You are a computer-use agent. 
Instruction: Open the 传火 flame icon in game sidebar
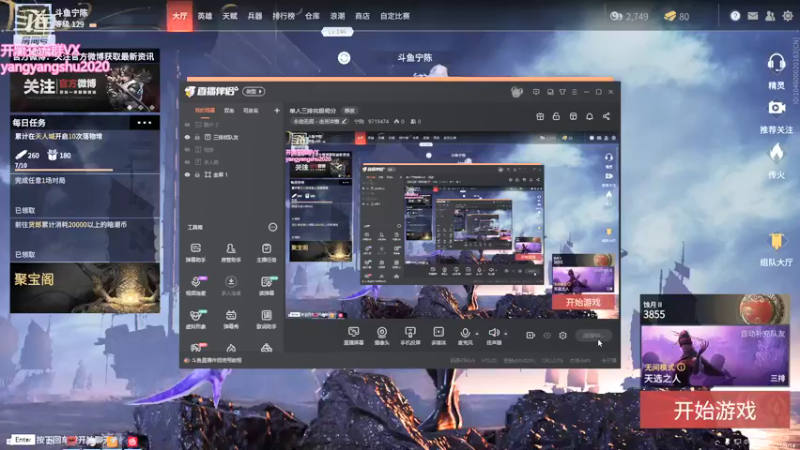pos(776,153)
